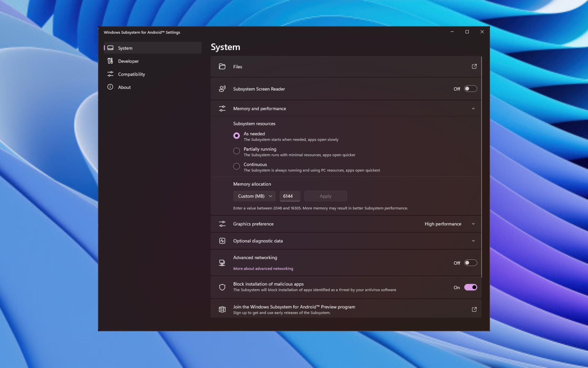Open the Compatibility section
Viewport: 588px width, 368px height.
click(131, 74)
